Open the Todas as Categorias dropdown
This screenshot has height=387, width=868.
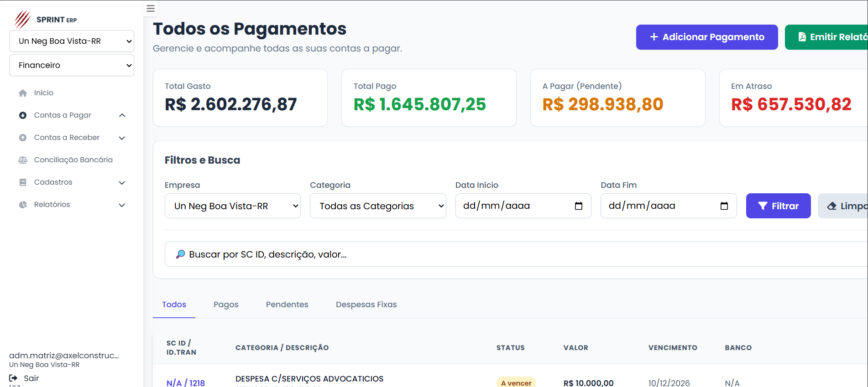[x=377, y=206]
